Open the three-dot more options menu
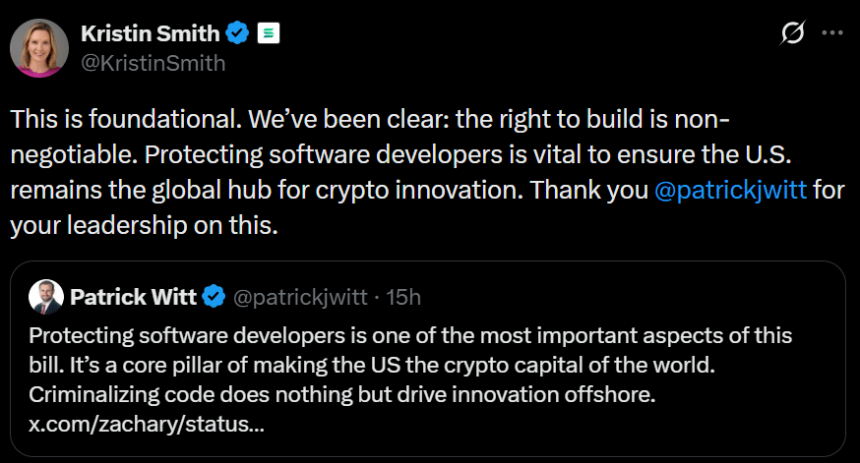Image resolution: width=860 pixels, height=463 pixels. (832, 33)
